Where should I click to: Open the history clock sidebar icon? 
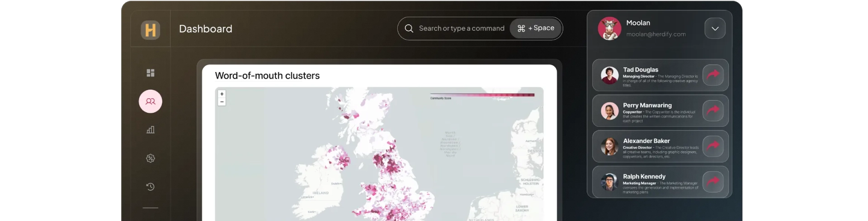(151, 187)
